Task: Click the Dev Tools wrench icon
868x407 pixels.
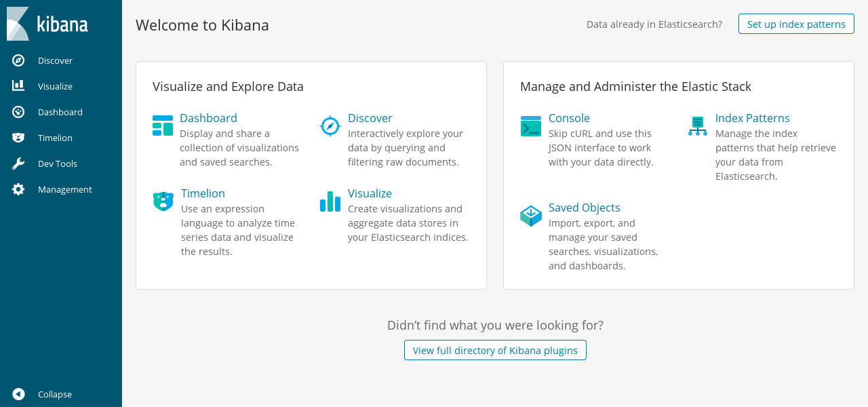Action: coord(18,163)
